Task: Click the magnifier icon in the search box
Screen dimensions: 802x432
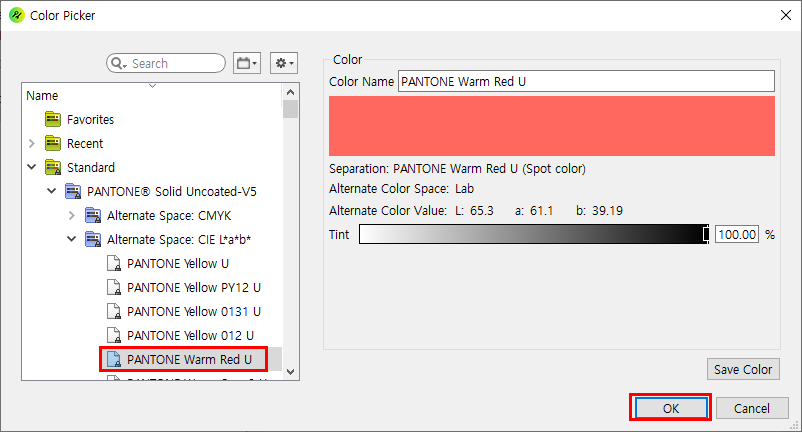Action: click(117, 63)
